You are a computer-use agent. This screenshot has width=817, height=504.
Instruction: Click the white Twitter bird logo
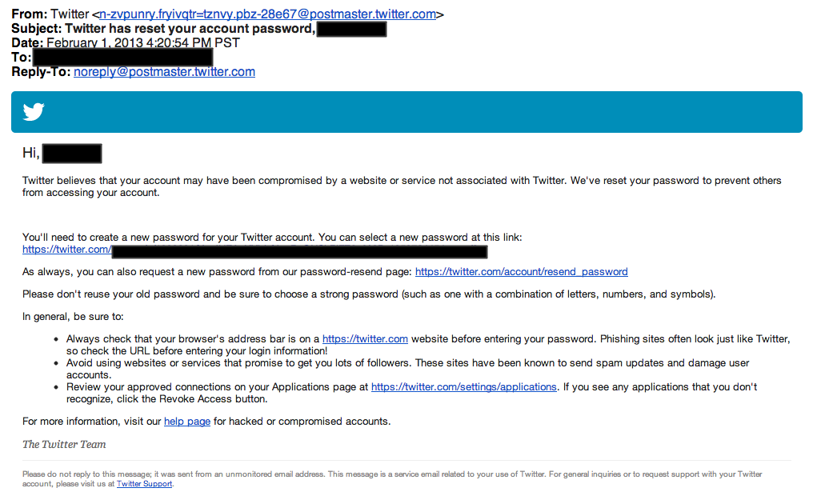tap(34, 112)
